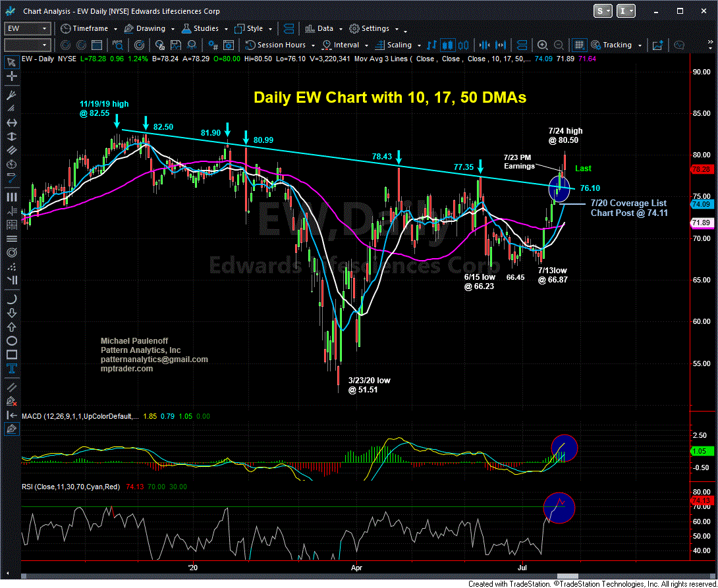Activate the text annotation tool

(x=11, y=369)
